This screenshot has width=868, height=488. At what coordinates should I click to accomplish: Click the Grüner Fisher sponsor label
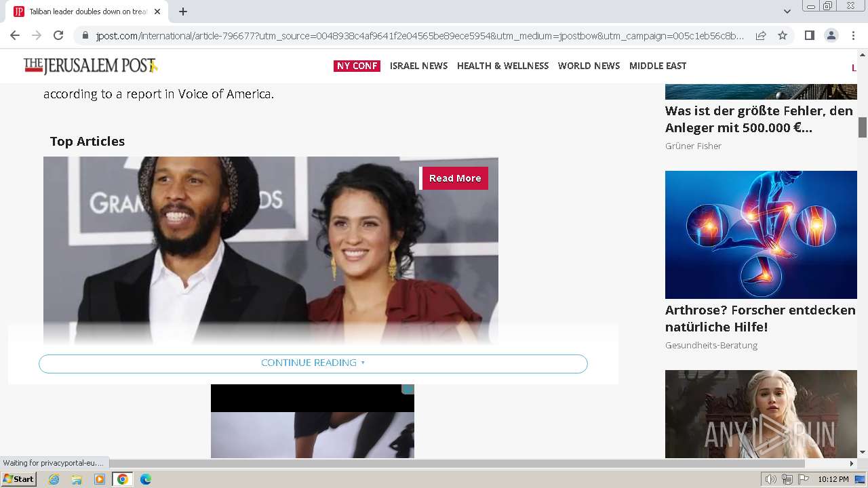pos(693,146)
